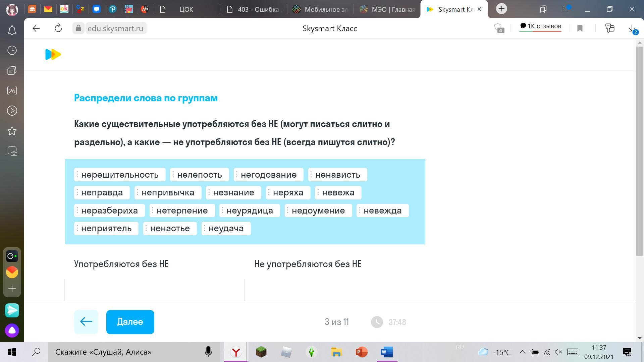Viewport: 644px width, 362px height.
Task: Switch to the ЦОК tab
Action: pyautogui.click(x=186, y=9)
